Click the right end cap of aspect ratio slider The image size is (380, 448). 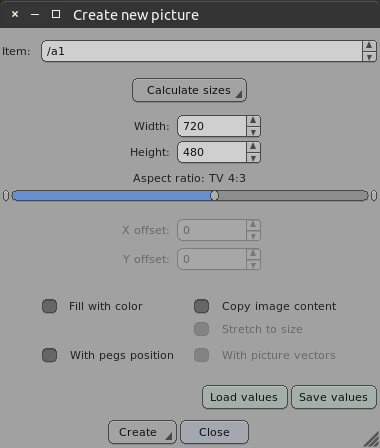point(374,196)
